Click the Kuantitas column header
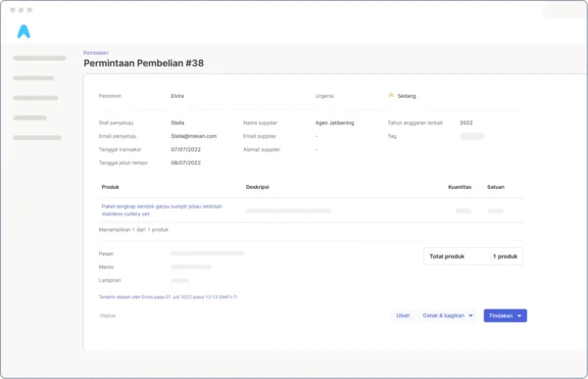Viewport: 588px width, 379px height. [x=460, y=187]
